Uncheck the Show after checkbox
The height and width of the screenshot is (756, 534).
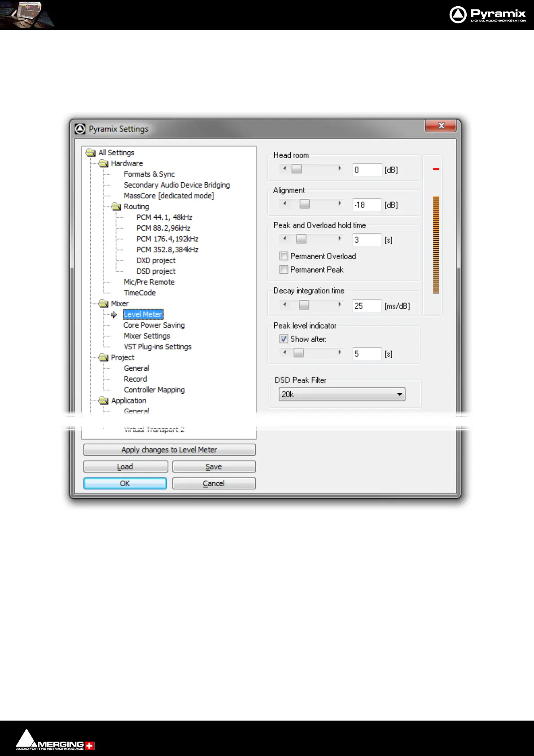[284, 339]
